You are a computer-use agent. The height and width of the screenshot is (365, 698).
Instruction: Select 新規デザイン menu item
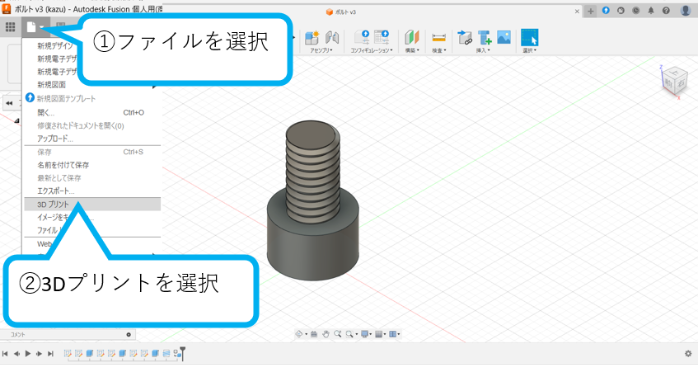[55, 45]
